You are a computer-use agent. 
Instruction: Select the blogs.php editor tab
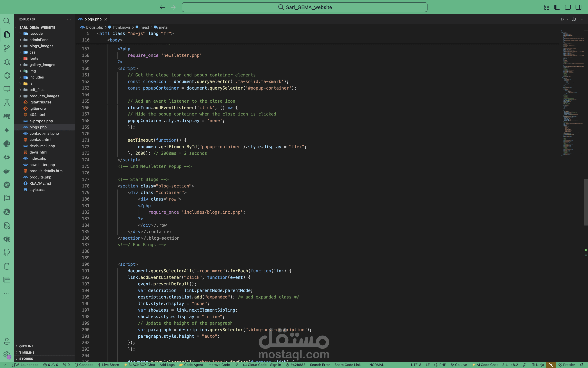(92, 19)
